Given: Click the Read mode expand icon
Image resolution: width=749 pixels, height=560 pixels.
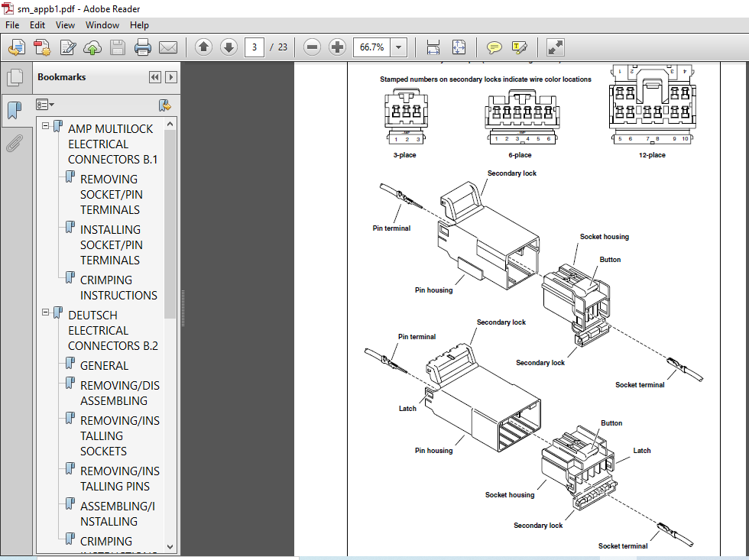Looking at the screenshot, I should click(x=556, y=47).
